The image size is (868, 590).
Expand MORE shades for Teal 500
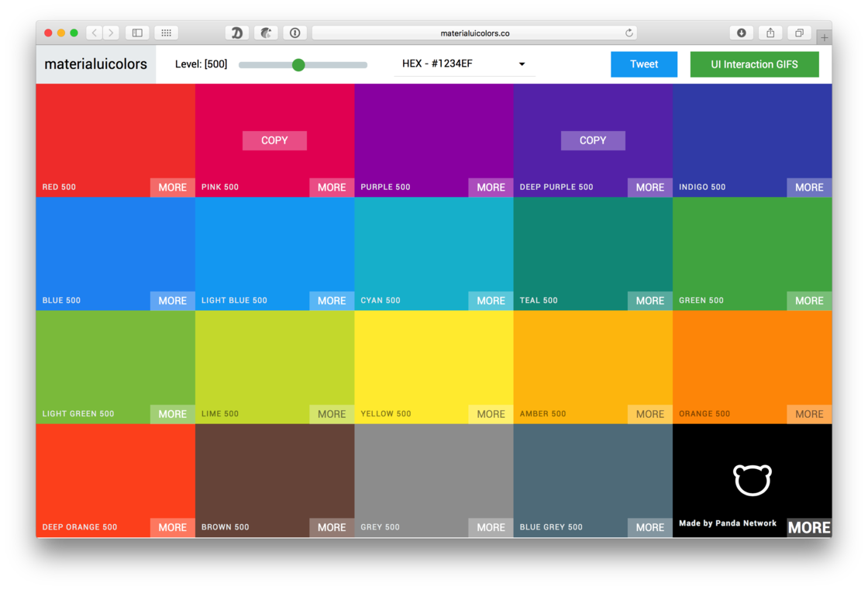(x=650, y=300)
